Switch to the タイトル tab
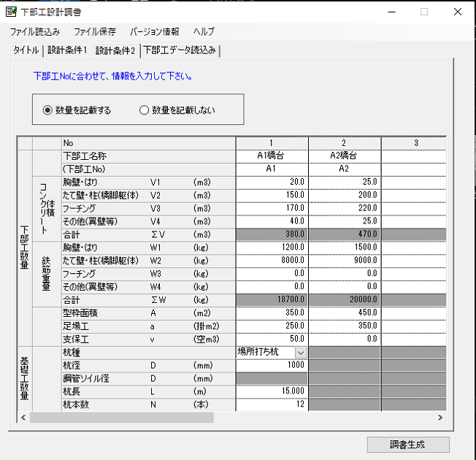This screenshot has width=476, height=460. point(26,50)
